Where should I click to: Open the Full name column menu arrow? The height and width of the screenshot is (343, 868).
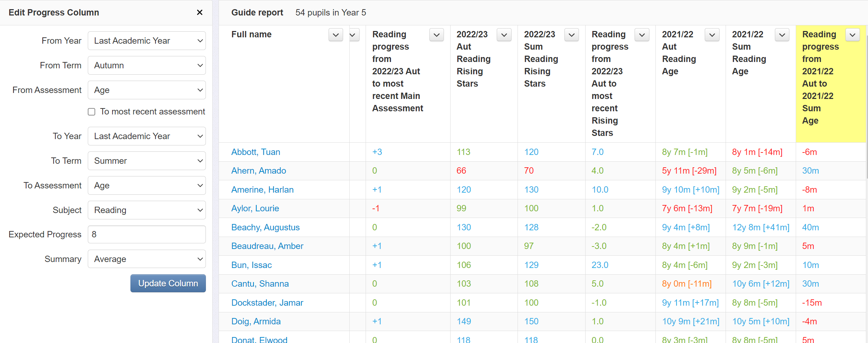coord(336,35)
